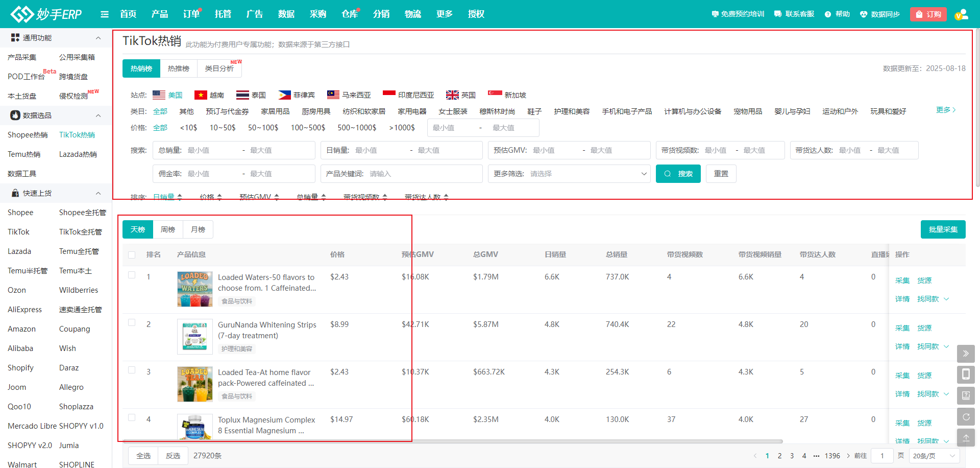Click the 批量采集 button
This screenshot has width=980, height=468.
pyautogui.click(x=943, y=229)
